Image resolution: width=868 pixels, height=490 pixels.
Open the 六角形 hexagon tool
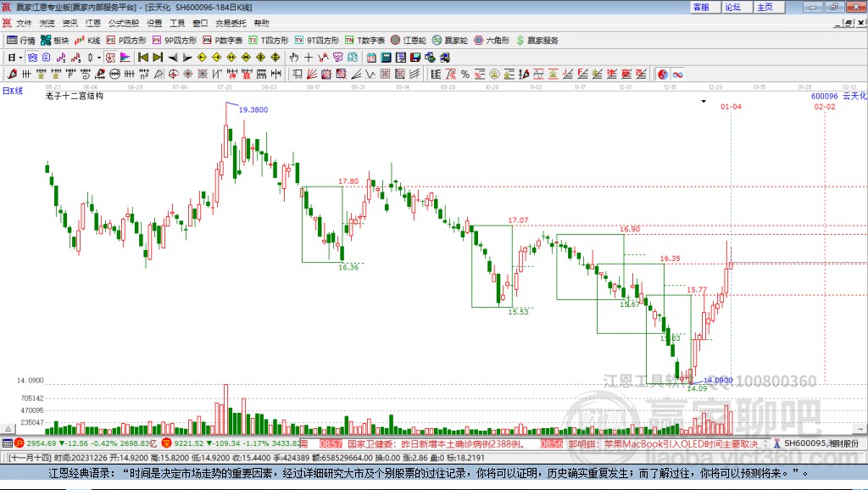[492, 41]
